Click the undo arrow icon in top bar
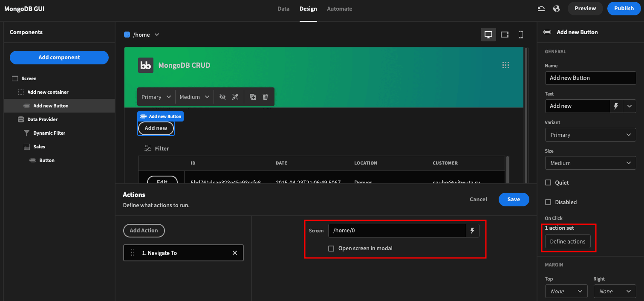Screen dimensions: 644x301 click(x=541, y=9)
